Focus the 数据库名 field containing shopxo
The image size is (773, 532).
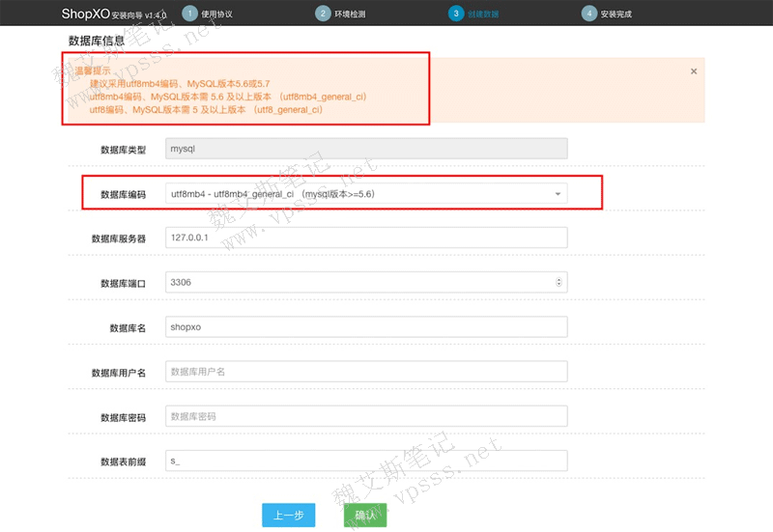[x=366, y=327]
